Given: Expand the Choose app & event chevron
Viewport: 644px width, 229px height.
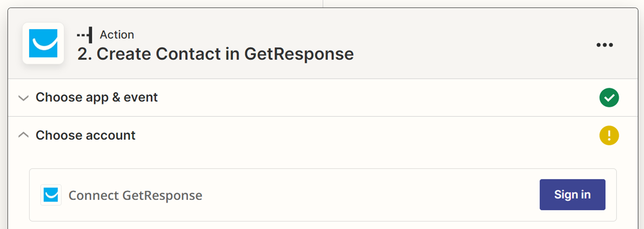Looking at the screenshot, I should (23, 98).
